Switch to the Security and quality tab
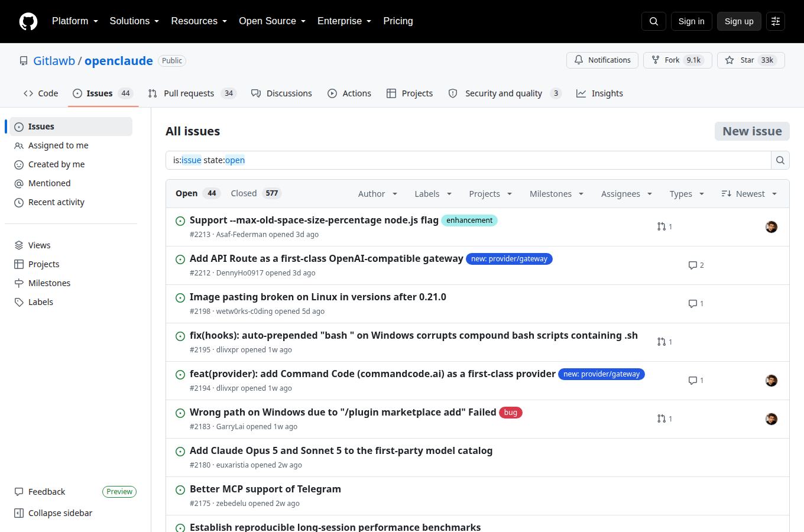The image size is (804, 532). click(504, 93)
